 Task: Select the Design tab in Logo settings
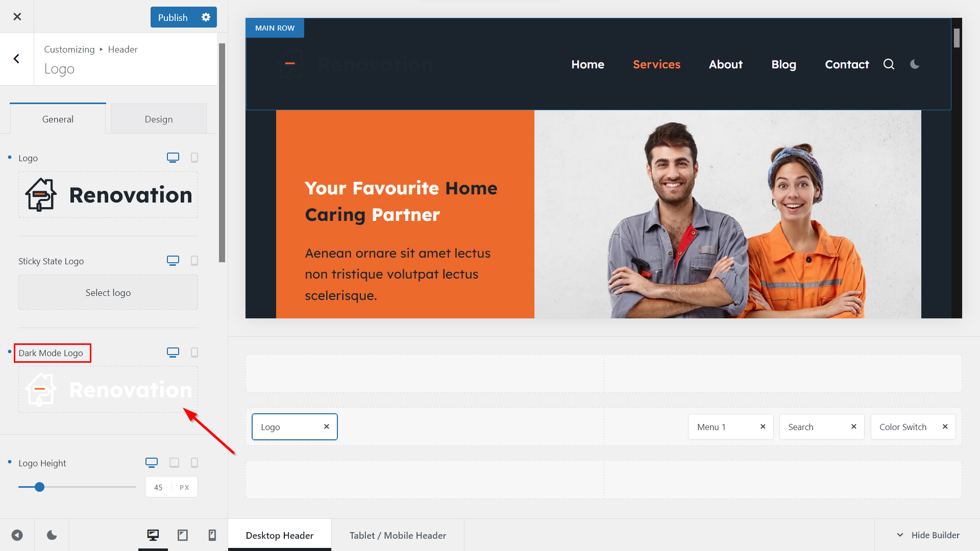158,118
